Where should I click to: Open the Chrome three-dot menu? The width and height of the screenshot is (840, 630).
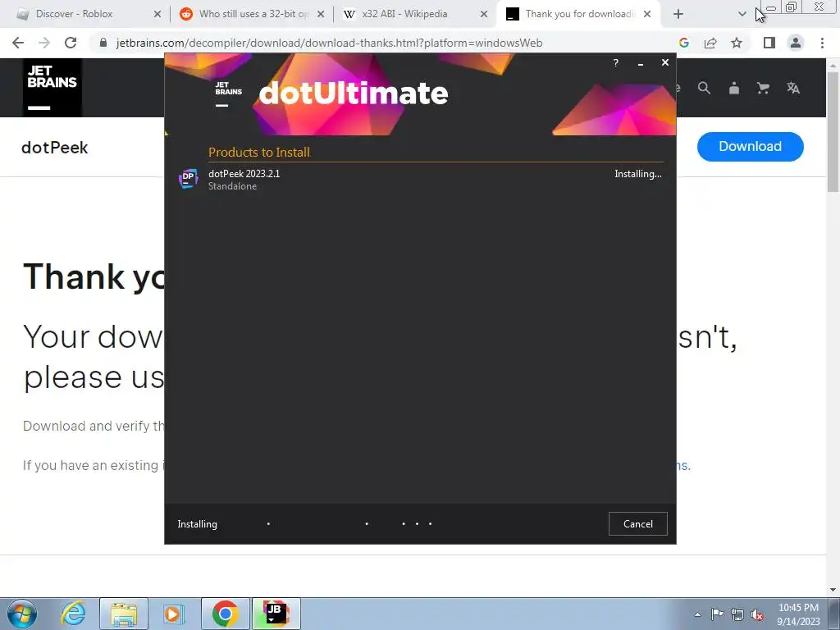click(x=822, y=43)
